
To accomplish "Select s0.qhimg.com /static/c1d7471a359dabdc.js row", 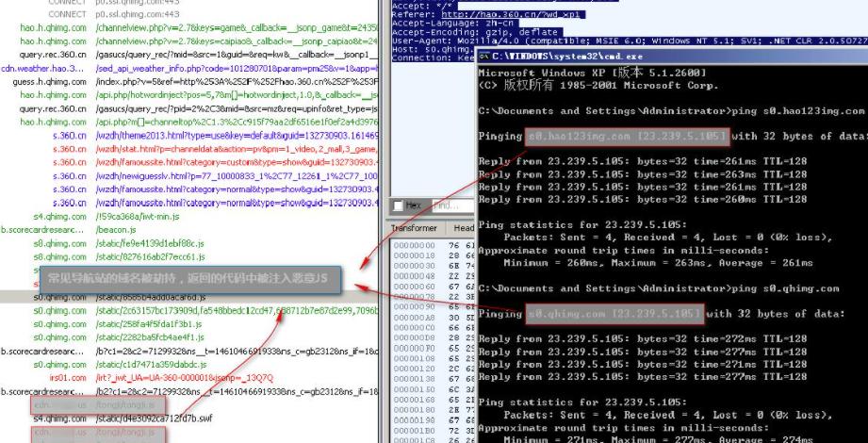I will point(189,365).
